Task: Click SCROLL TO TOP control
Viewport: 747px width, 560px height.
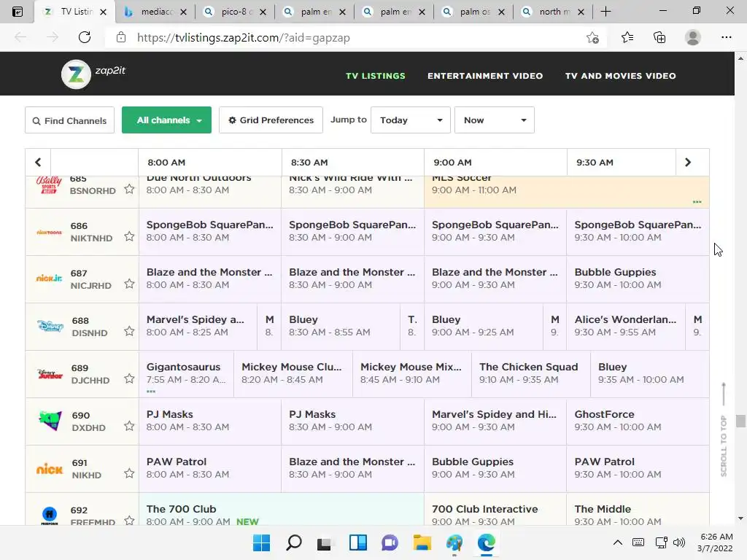Action: (x=724, y=429)
